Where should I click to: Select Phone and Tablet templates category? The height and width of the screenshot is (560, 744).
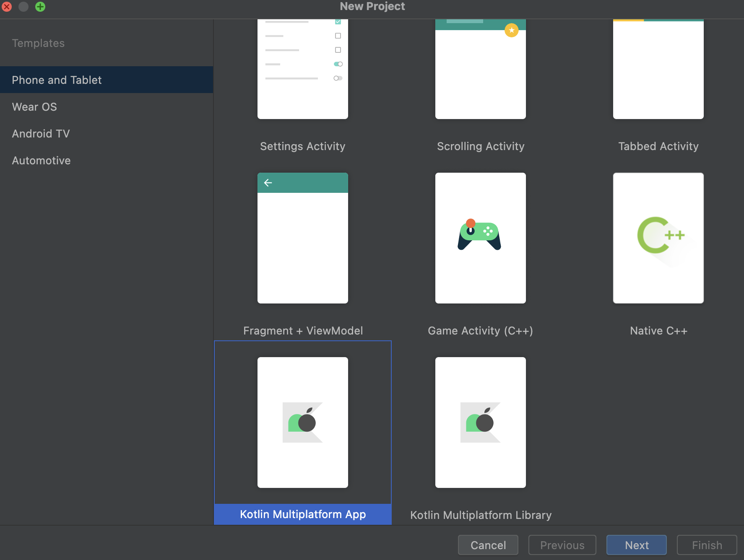pos(107,80)
